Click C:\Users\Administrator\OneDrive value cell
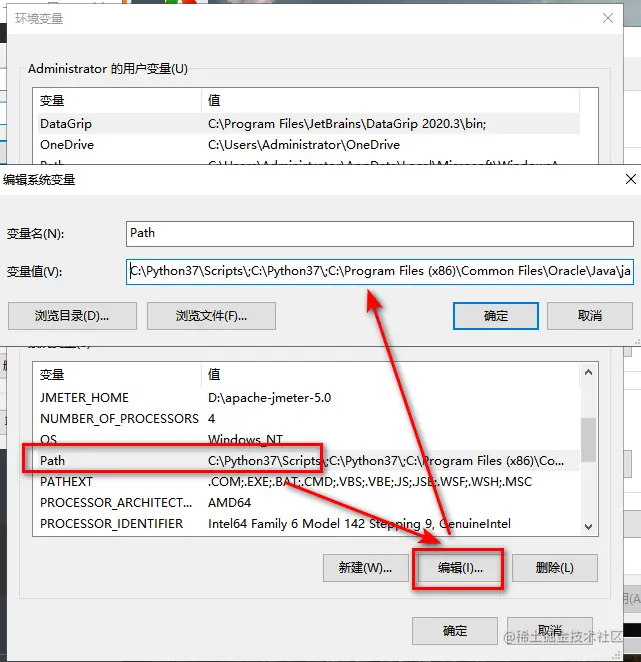This screenshot has width=641, height=662. [304, 145]
